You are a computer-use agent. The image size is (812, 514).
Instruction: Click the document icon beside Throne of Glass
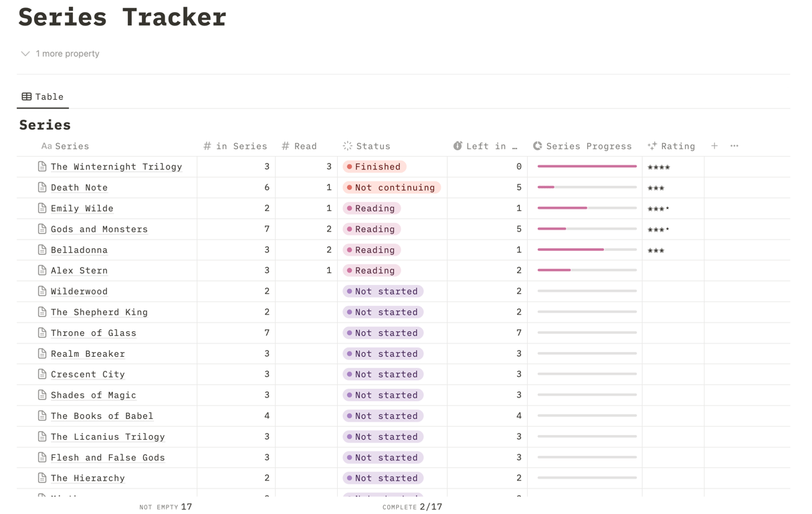(42, 333)
